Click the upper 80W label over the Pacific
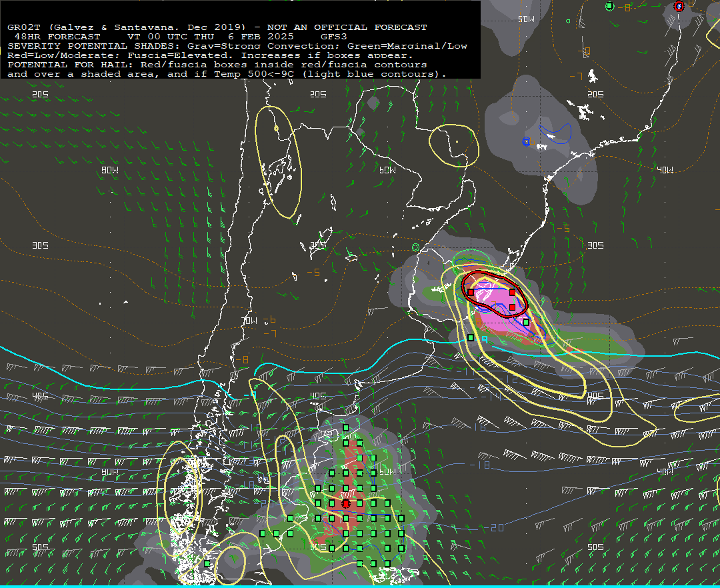 tap(110, 170)
